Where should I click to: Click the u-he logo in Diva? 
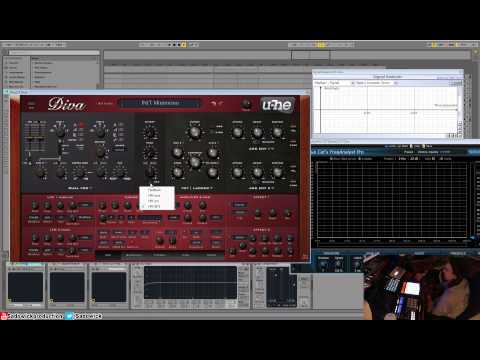click(x=277, y=105)
